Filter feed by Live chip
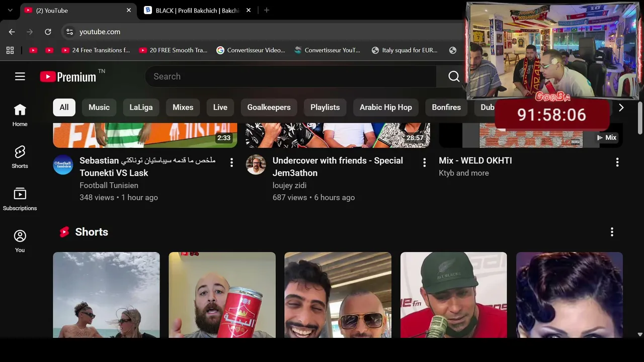The image size is (644, 362). click(220, 107)
